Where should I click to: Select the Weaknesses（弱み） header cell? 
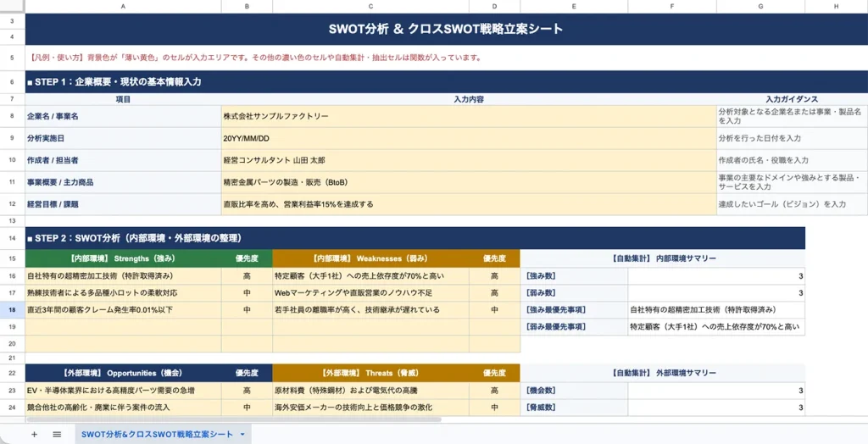pos(371,258)
